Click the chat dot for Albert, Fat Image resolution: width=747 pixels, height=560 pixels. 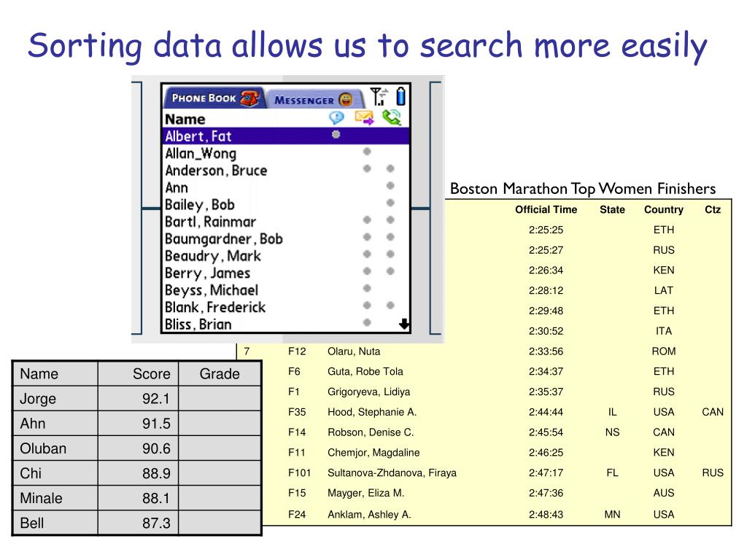336,135
